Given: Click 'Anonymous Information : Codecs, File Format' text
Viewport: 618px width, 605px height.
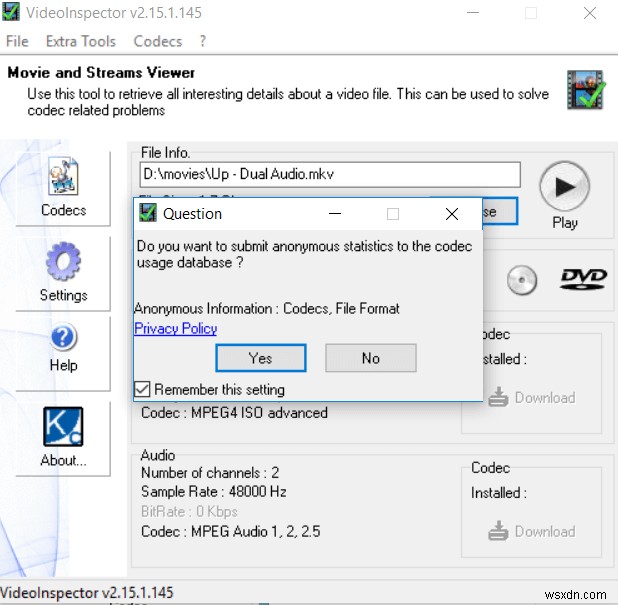Looking at the screenshot, I should [267, 308].
